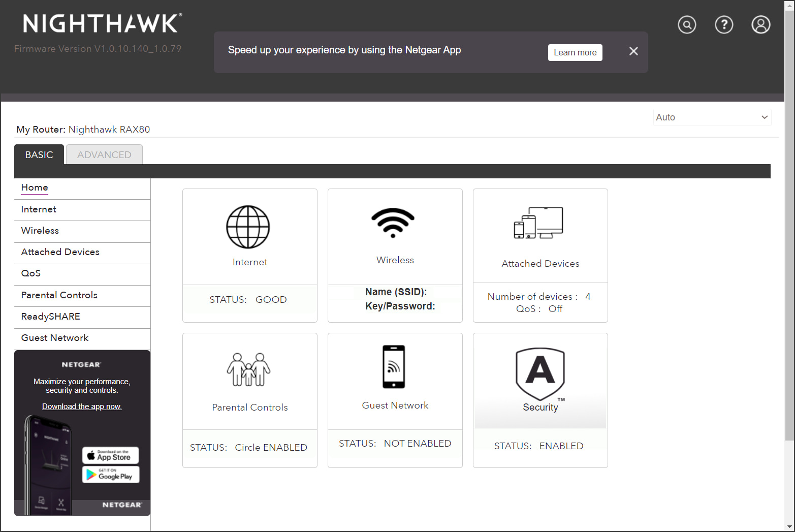The width and height of the screenshot is (795, 532).
Task: Switch to the BASIC tab
Action: (x=39, y=154)
